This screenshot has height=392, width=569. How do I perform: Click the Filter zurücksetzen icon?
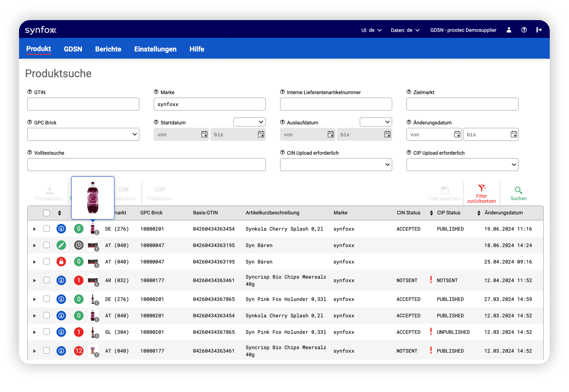(x=481, y=188)
